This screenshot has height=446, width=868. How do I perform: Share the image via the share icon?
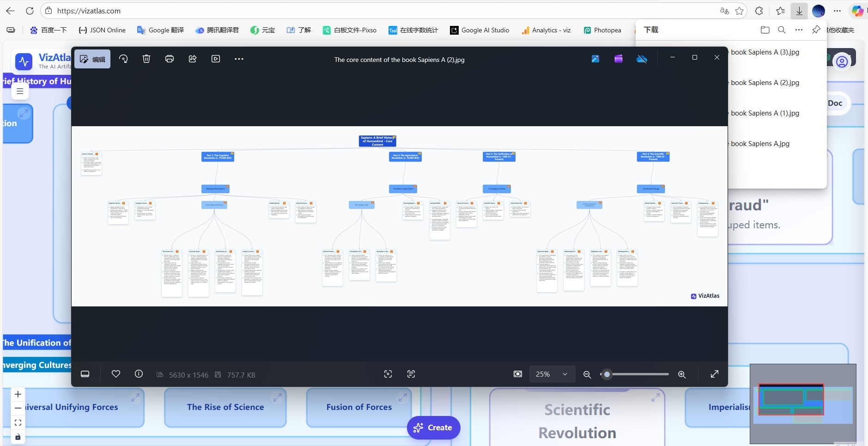click(193, 59)
